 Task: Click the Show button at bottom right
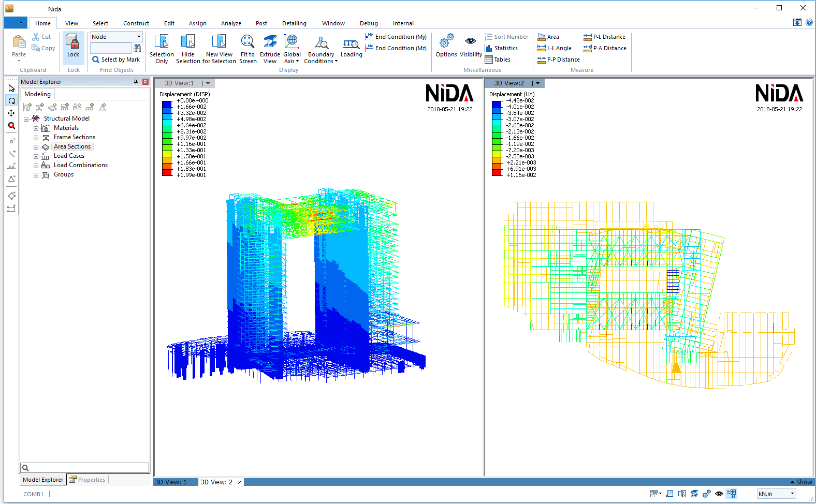[x=801, y=482]
